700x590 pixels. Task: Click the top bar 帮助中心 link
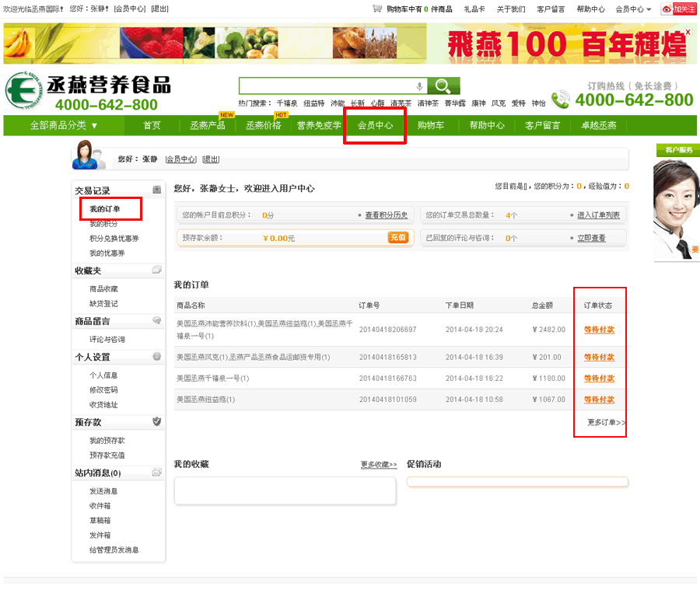pos(590,9)
